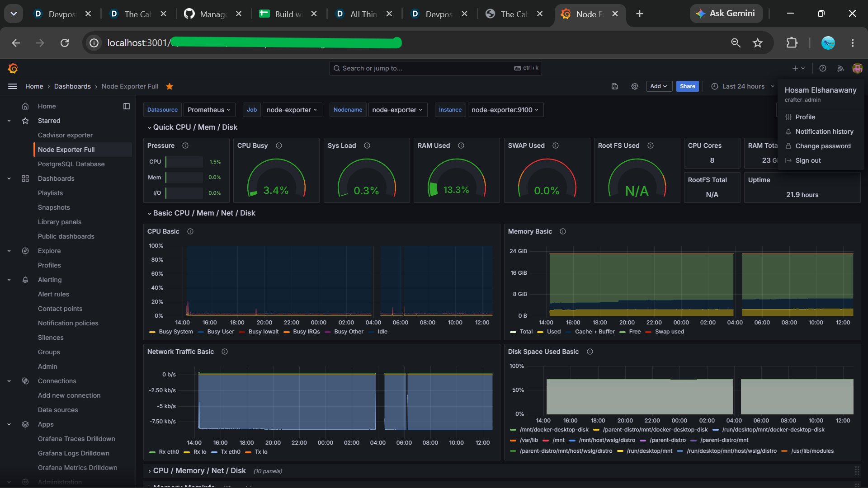The height and width of the screenshot is (488, 868).
Task: Open the Prometheus datasource dropdown
Action: (209, 110)
